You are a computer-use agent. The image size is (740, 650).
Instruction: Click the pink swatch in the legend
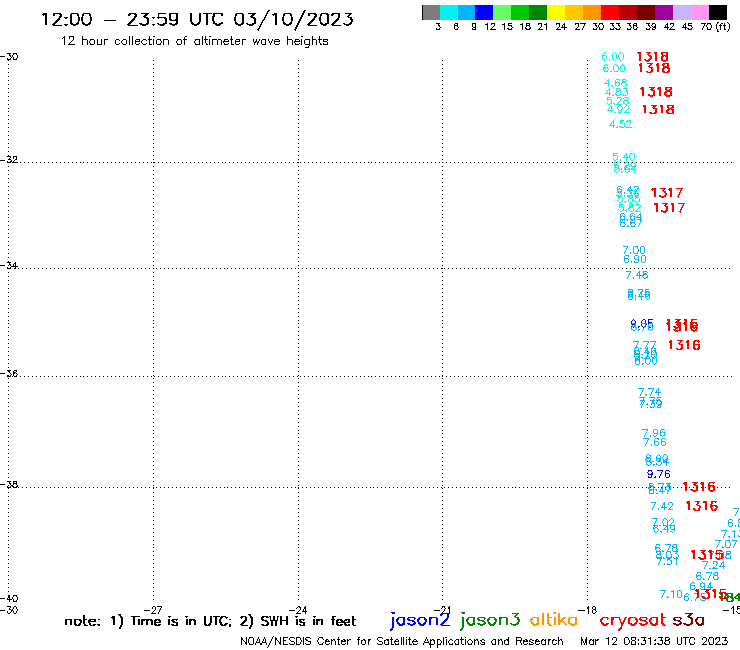699,13
